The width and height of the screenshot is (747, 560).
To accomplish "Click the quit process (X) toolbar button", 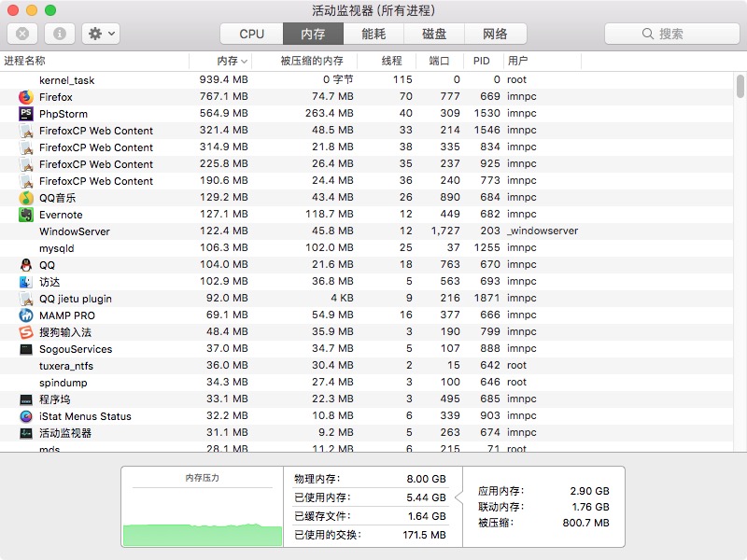I will coord(22,34).
